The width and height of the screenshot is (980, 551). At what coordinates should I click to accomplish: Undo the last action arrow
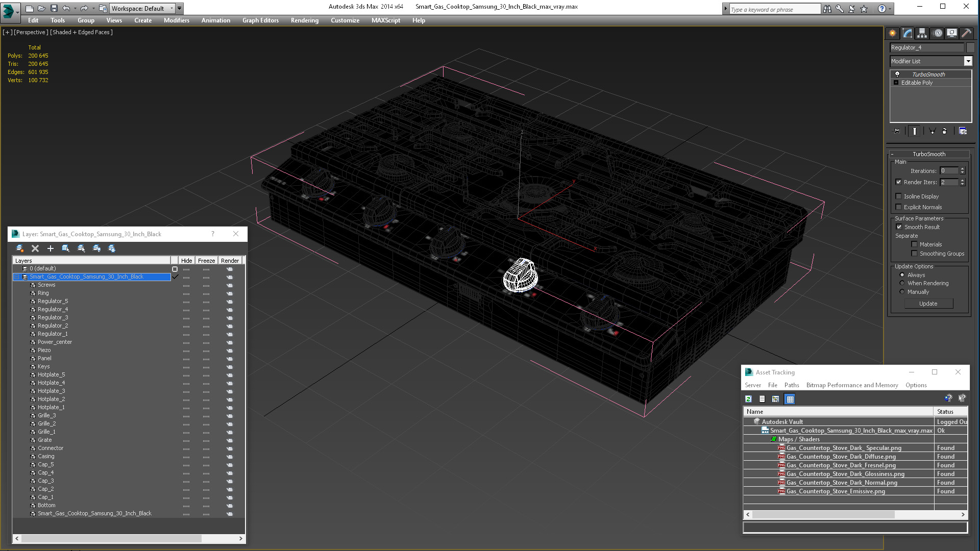point(66,8)
